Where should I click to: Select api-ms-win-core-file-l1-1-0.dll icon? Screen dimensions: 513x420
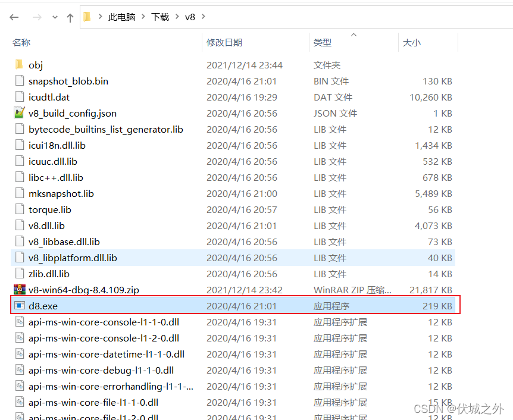(x=20, y=402)
